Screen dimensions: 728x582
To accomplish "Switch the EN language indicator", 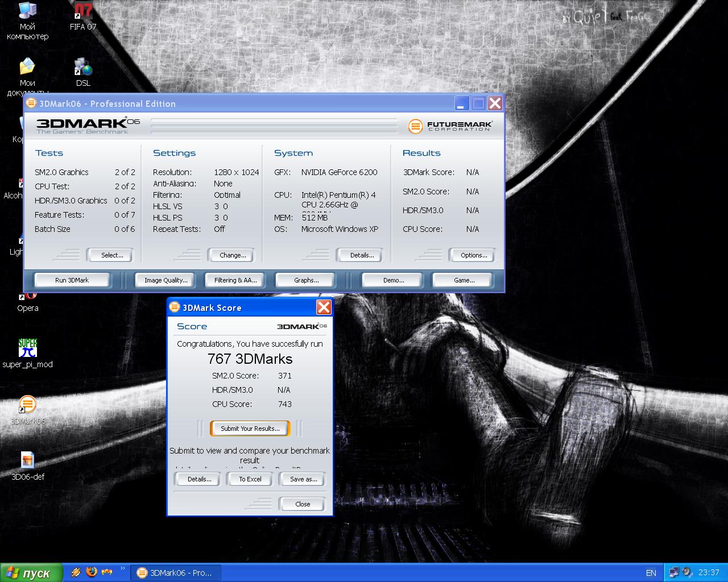I will click(x=651, y=572).
